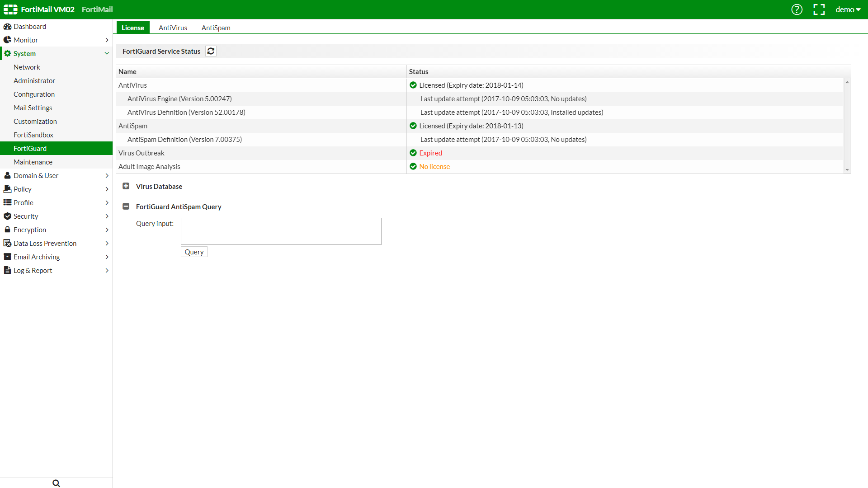
Task: Collapse the System menu chevron
Action: (107, 53)
